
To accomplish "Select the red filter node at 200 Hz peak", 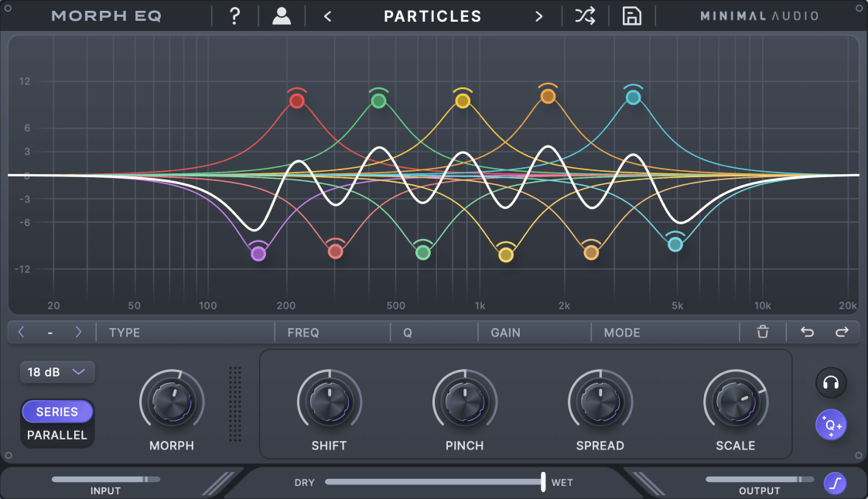I will pos(296,101).
